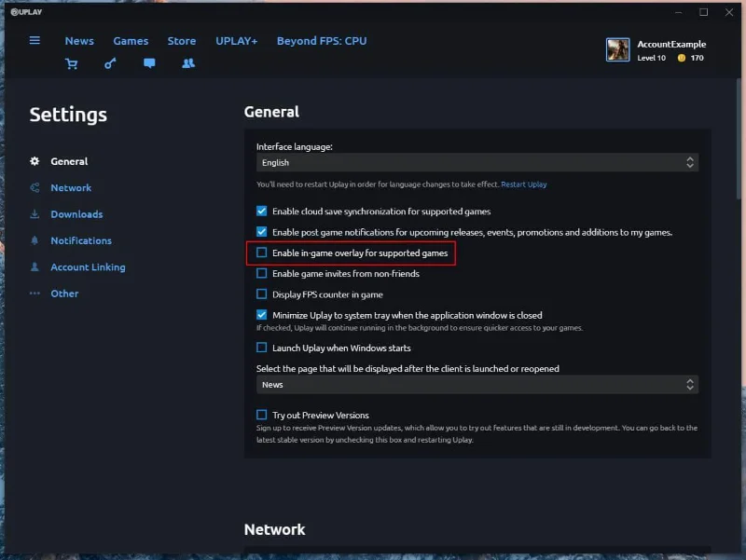746x560 pixels.
Task: Click the Downloads arrow icon
Action: [x=35, y=214]
